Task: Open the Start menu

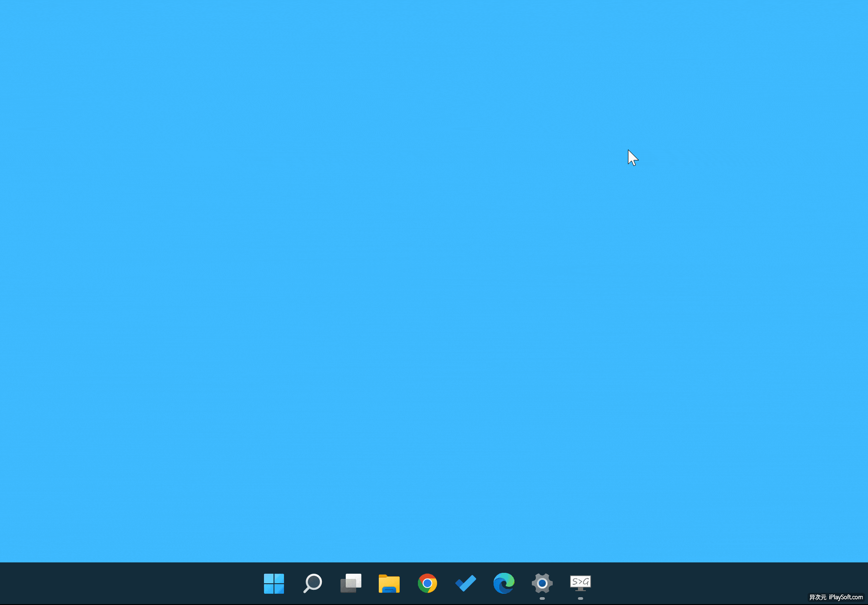Action: [x=274, y=583]
